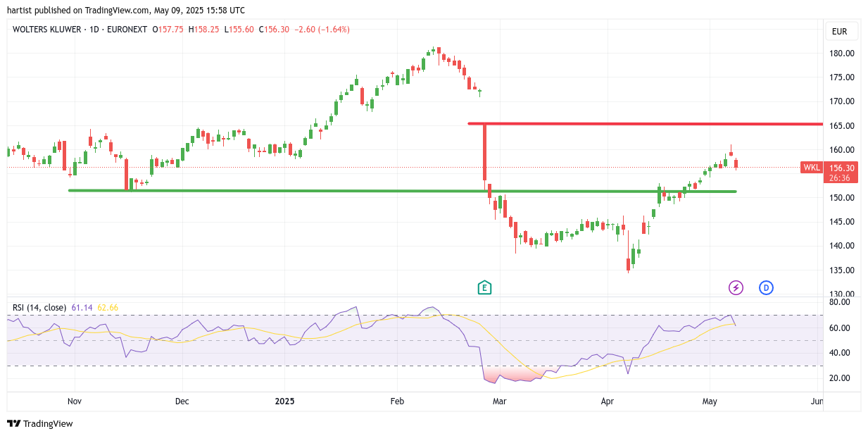Click the 175.00 price axis label
Viewport: 868px width, 436px height.
point(842,77)
